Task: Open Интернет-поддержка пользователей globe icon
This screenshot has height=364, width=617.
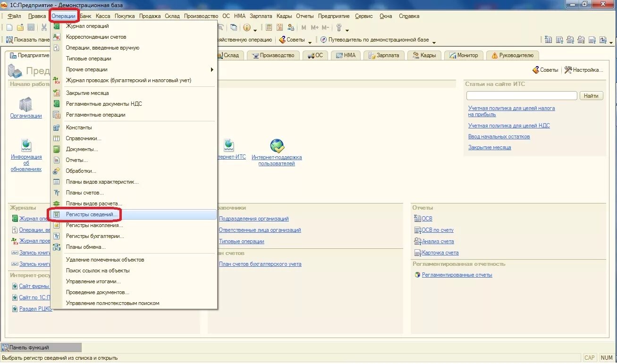Action: (277, 145)
